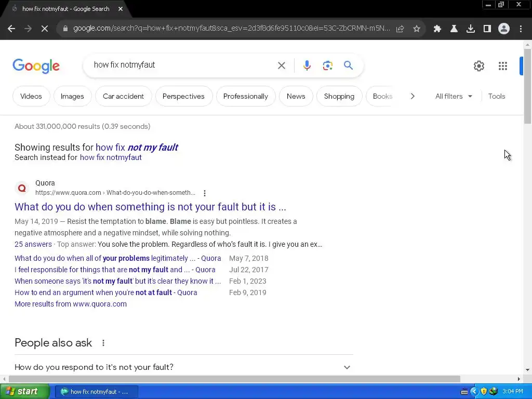Click the horizontal scrollbar right arrow

point(519,379)
